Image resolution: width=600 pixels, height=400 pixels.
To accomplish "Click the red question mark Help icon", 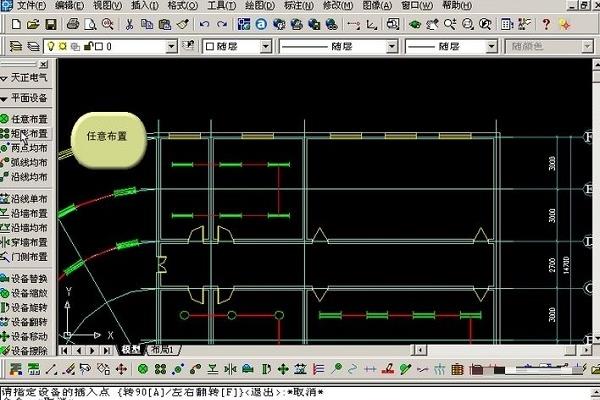I will click(x=546, y=24).
